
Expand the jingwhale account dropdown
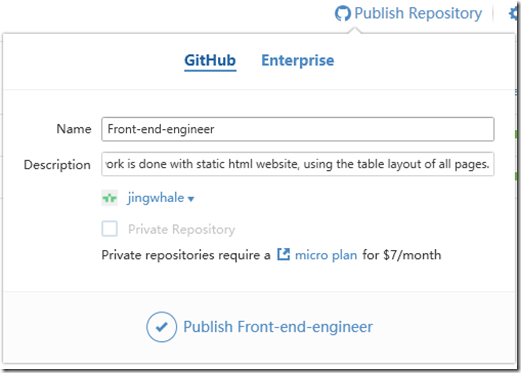(161, 198)
